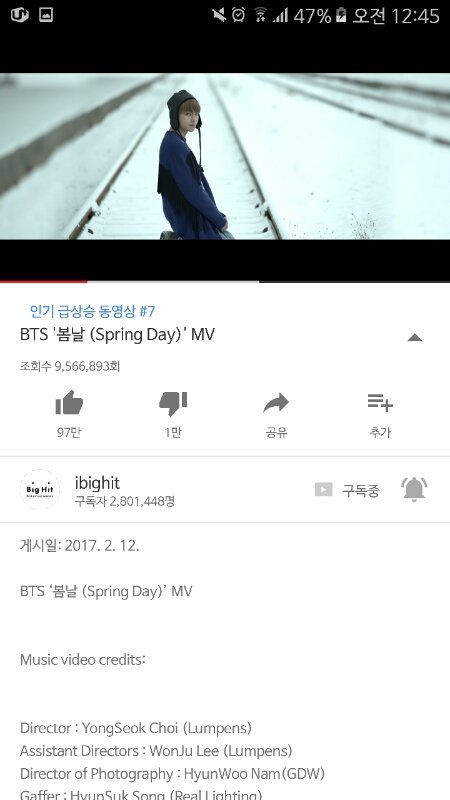Tap the 공유 share label

276,432
